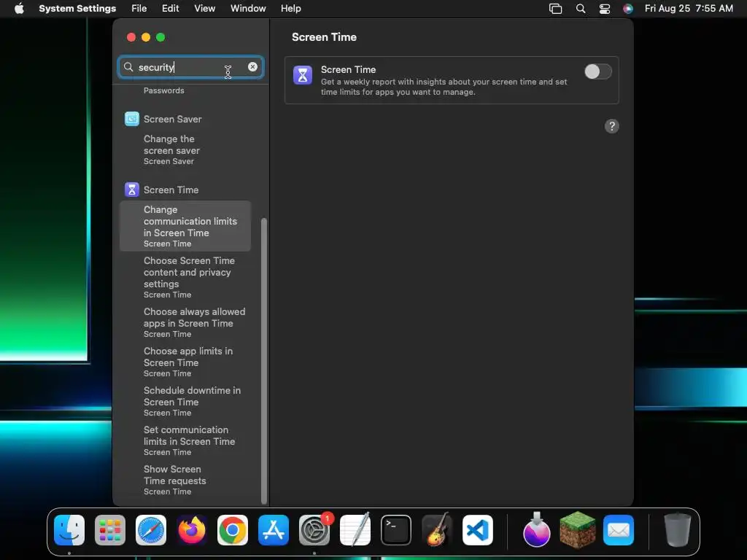This screenshot has height=560, width=747.
Task: Open TextEdit from the Dock
Action: (x=355, y=529)
